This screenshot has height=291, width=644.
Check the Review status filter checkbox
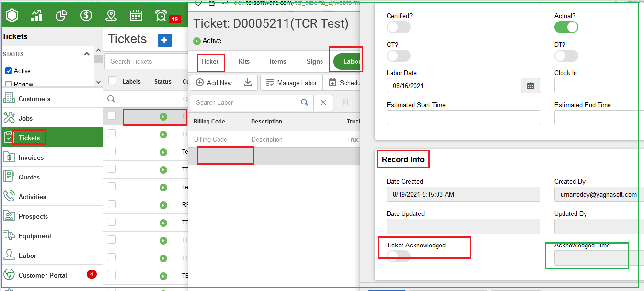[8, 84]
